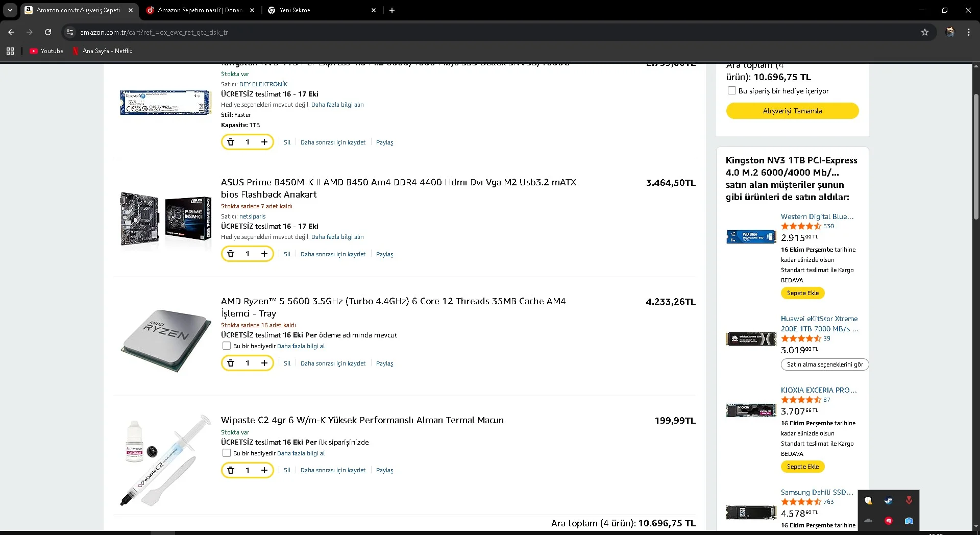Open the Kingston NV3 SSD thumbnail
The width and height of the screenshot is (980, 535).
coord(166,102)
